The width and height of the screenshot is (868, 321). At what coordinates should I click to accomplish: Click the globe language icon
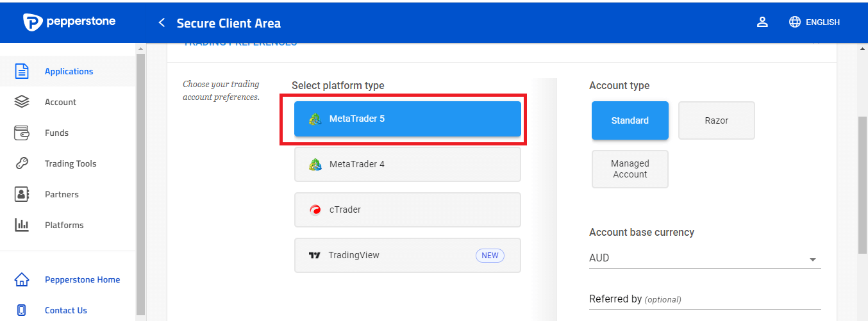coord(795,22)
